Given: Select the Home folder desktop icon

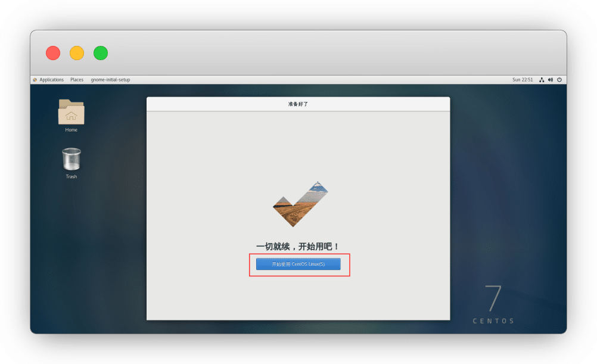Looking at the screenshot, I should point(71,112).
